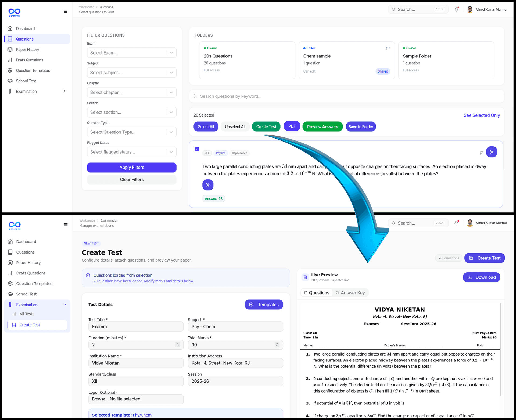Open Sample Folder card
516x420 pixels.
446,60
